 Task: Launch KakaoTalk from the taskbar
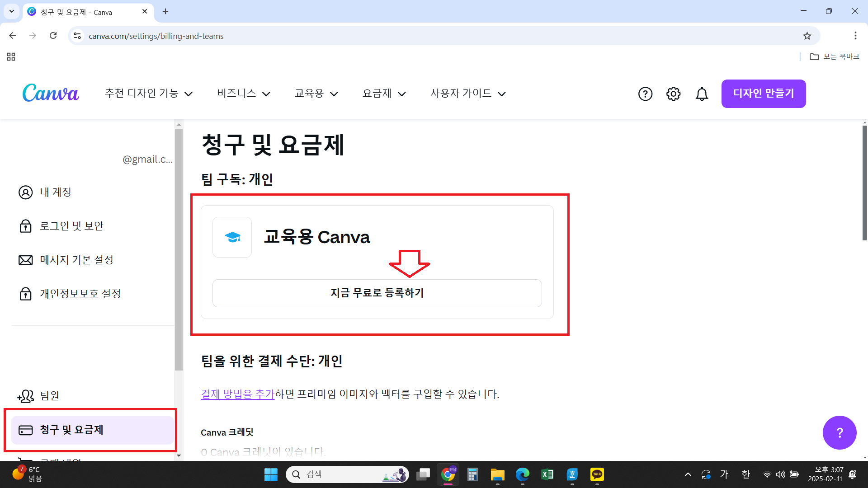coord(596,474)
